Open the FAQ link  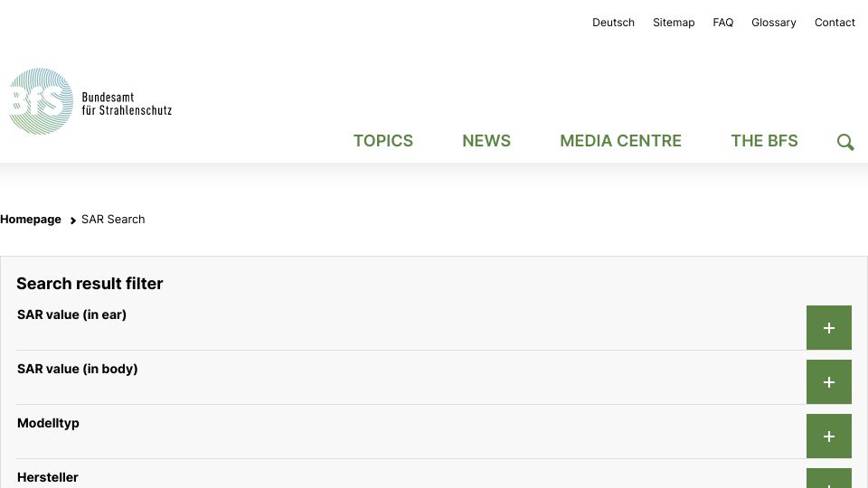pyautogui.click(x=723, y=23)
